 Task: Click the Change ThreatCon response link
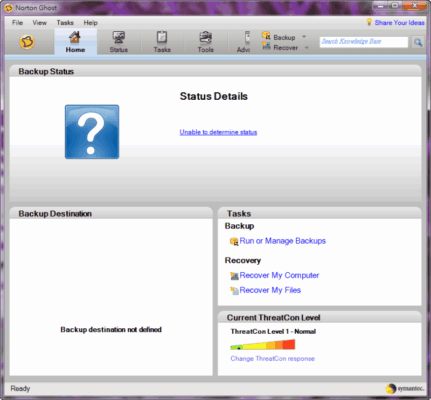pos(273,359)
